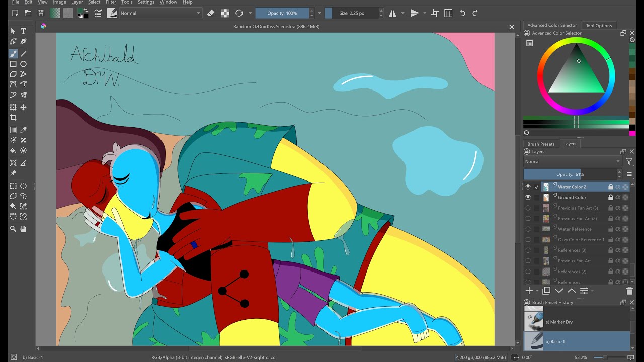Screen dimensions: 644x362
Task: Open the File menu
Action: 16,2
